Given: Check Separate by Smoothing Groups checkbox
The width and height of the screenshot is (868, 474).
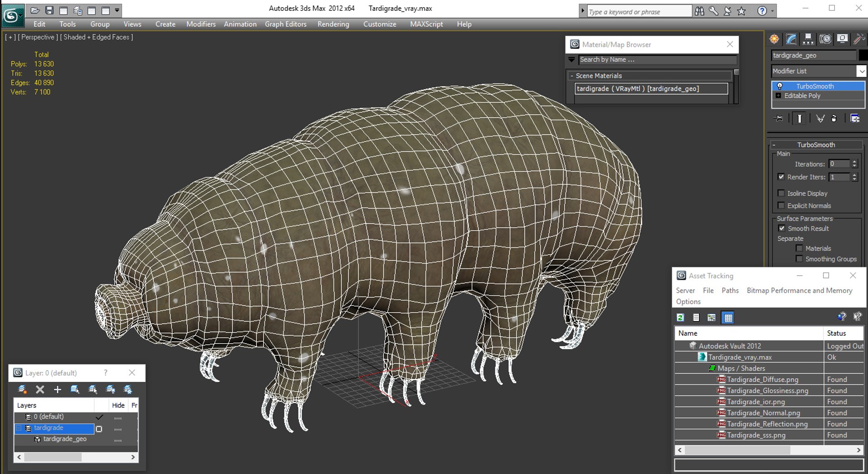Looking at the screenshot, I should (x=799, y=258).
